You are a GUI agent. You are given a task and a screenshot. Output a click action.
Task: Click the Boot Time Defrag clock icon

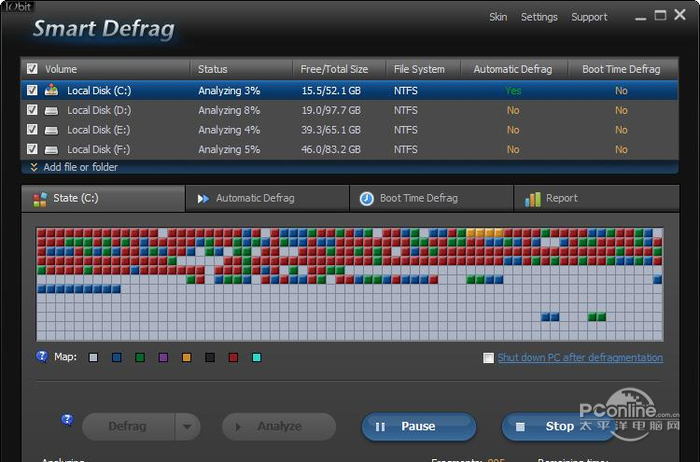(x=367, y=199)
